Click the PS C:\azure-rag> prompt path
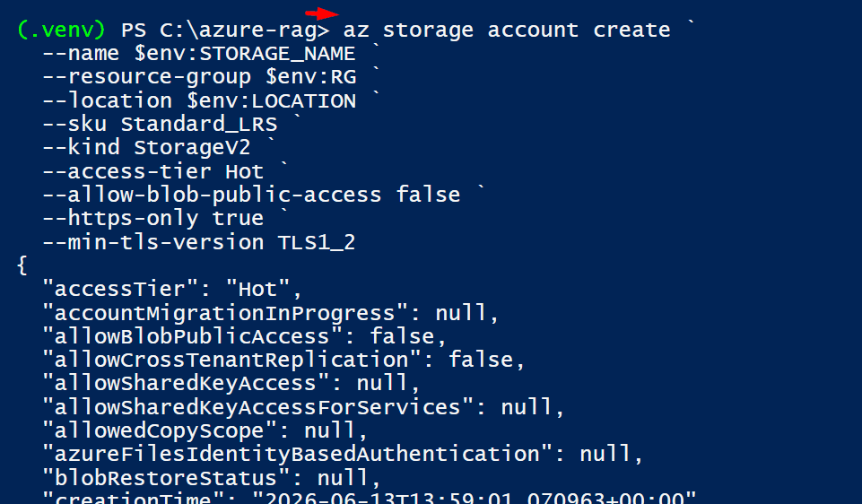862x504 pixels. coord(225,30)
